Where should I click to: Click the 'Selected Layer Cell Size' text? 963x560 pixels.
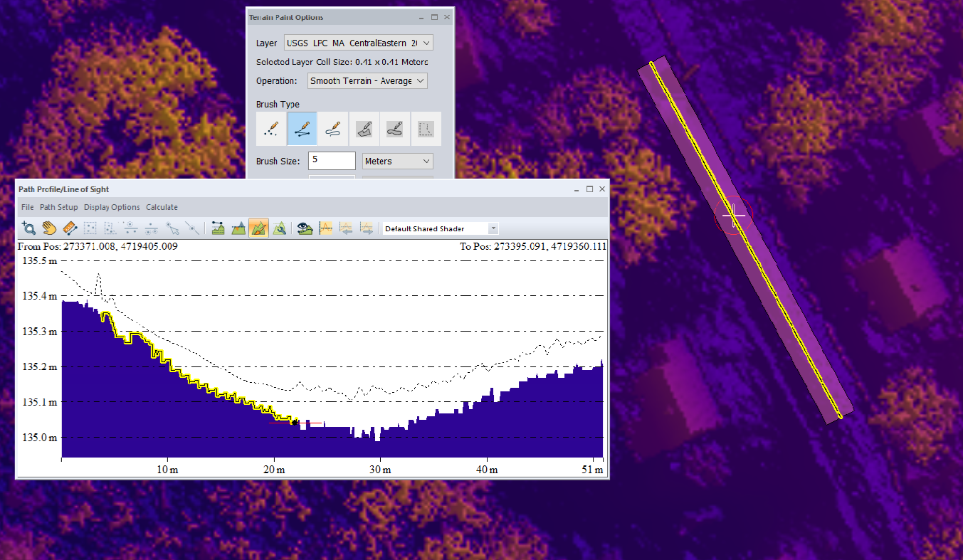(x=305, y=62)
